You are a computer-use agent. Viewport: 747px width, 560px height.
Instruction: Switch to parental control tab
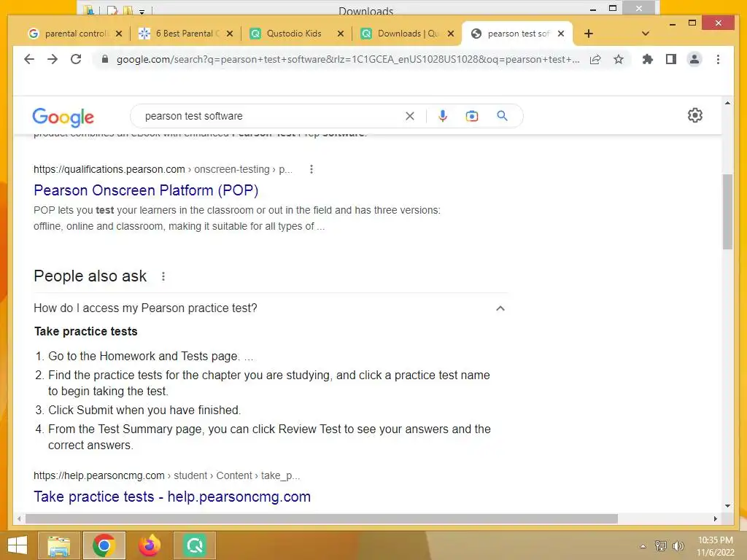71,34
